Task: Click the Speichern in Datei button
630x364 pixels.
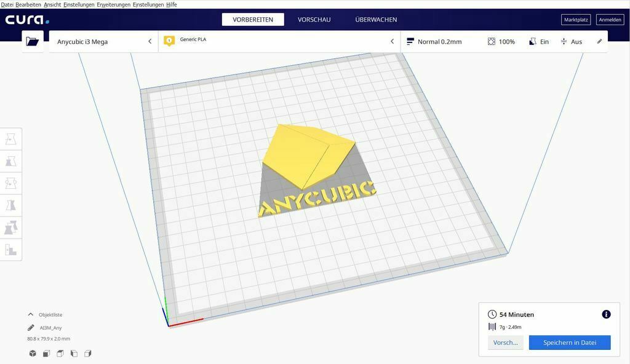Action: click(x=568, y=342)
